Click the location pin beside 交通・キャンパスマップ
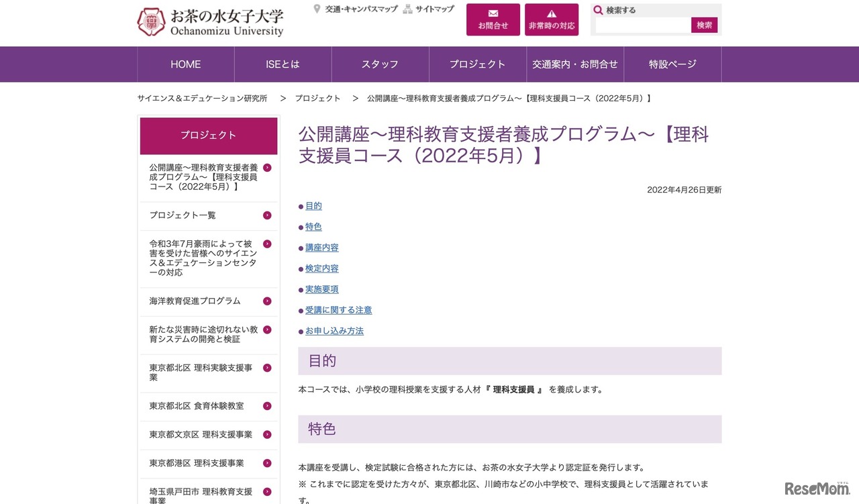The width and height of the screenshot is (859, 504). (316, 8)
